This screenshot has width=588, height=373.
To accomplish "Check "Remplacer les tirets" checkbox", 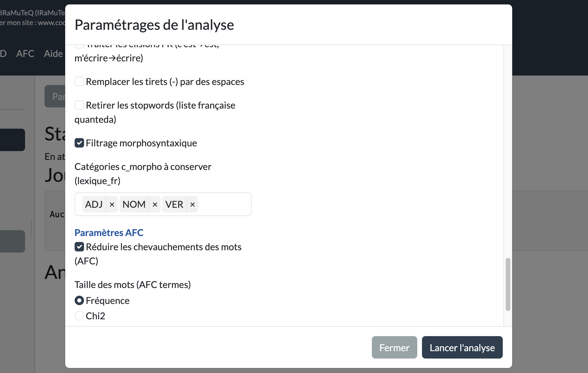I will click(79, 81).
